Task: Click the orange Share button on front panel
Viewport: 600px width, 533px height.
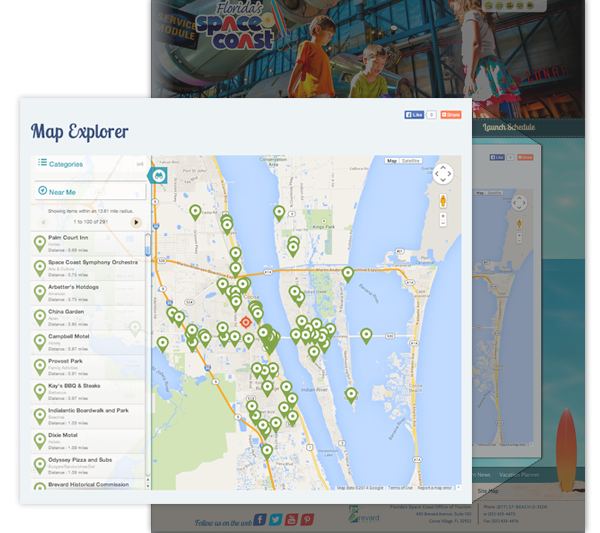Action: pos(451,114)
